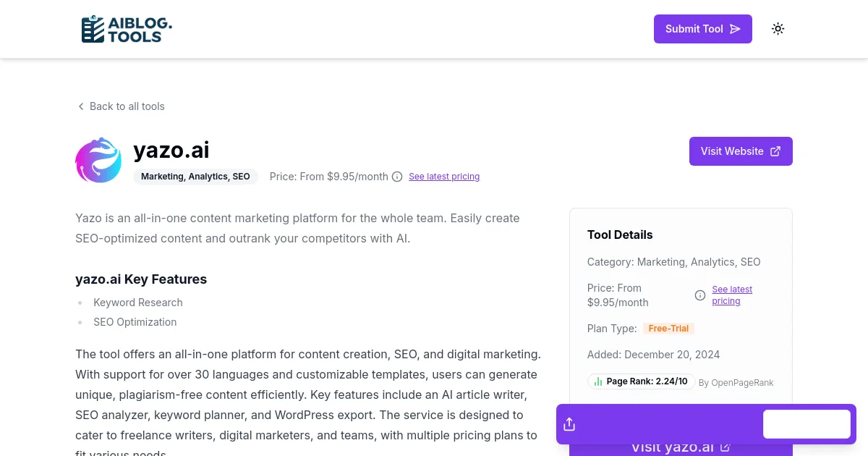Click the external link icon on Visit Website
The width and height of the screenshot is (868, 456).
(775, 151)
